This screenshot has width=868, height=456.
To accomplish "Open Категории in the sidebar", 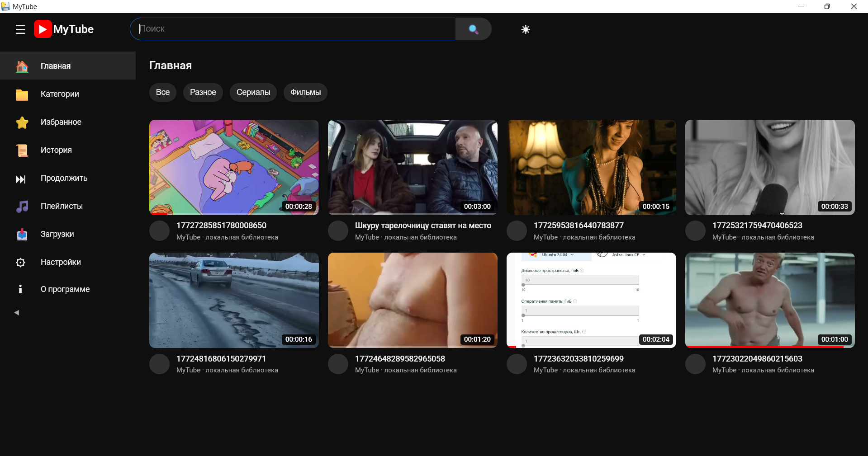I will pyautogui.click(x=60, y=94).
